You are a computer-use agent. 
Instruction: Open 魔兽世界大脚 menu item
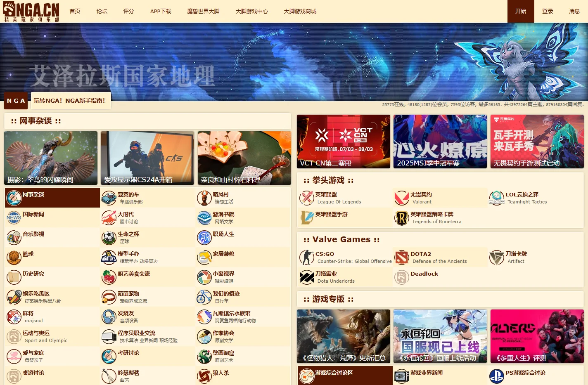pos(203,11)
